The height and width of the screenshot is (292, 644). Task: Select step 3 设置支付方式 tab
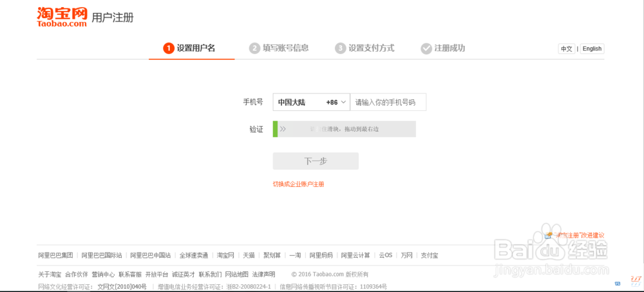click(x=365, y=48)
